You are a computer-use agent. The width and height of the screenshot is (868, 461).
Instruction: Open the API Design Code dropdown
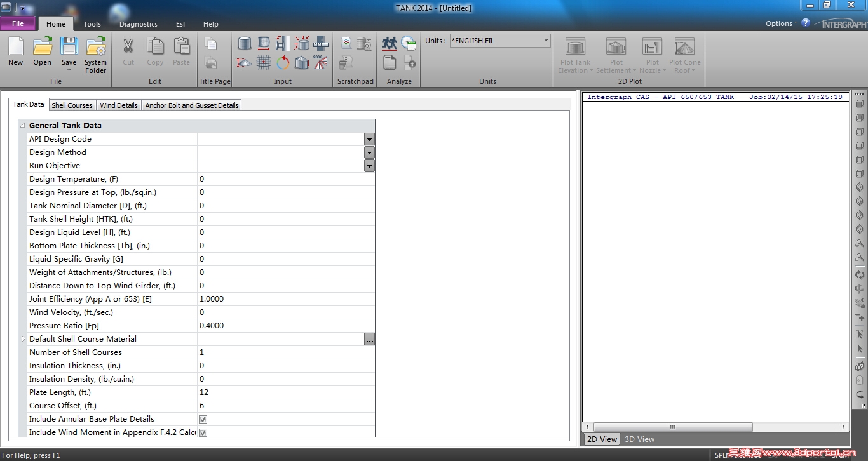(369, 139)
